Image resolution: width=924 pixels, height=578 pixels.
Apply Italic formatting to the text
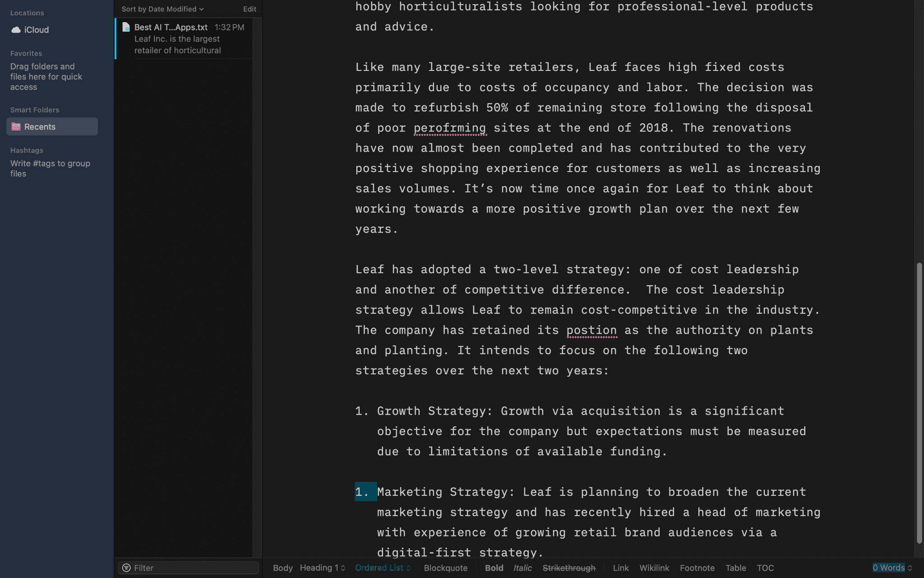522,568
